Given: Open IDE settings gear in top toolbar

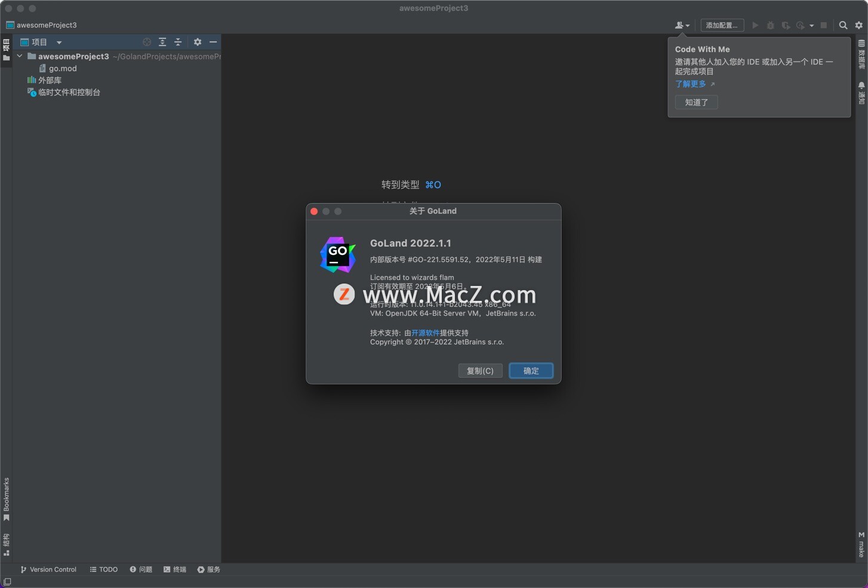Looking at the screenshot, I should [859, 25].
